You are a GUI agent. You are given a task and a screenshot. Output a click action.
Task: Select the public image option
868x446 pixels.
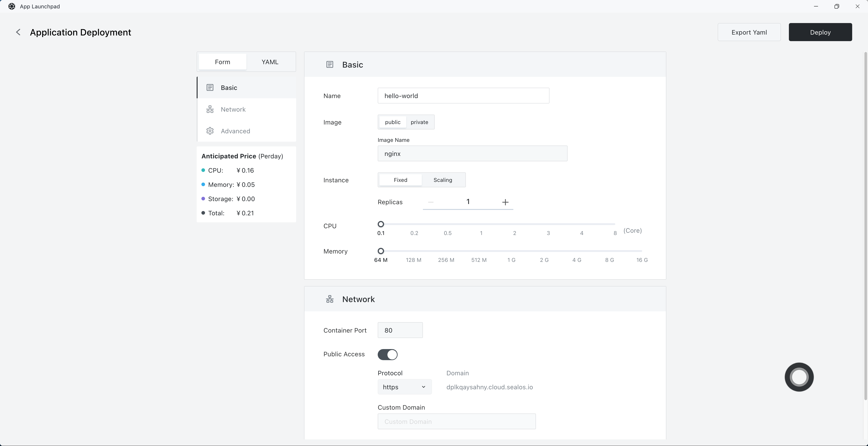[393, 122]
